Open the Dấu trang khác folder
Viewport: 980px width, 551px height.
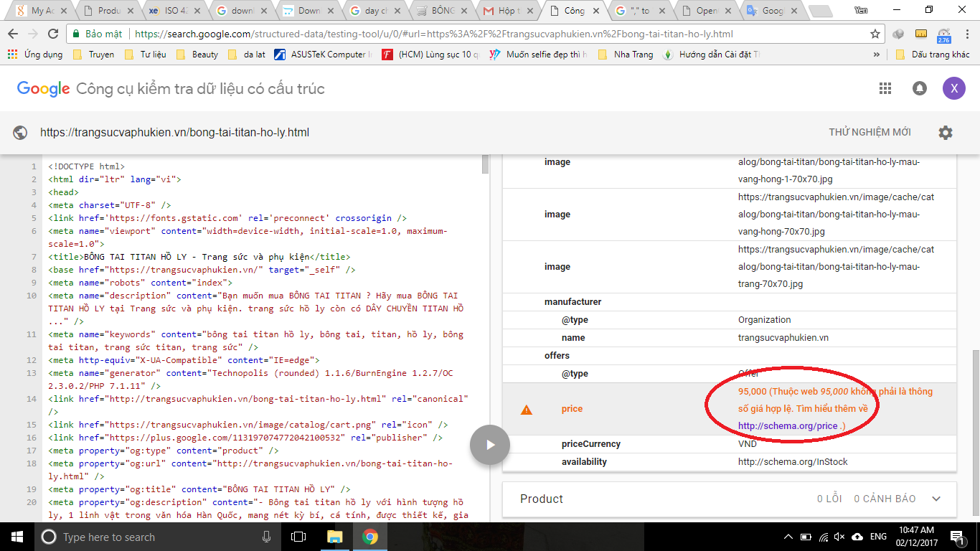[x=933, y=55]
